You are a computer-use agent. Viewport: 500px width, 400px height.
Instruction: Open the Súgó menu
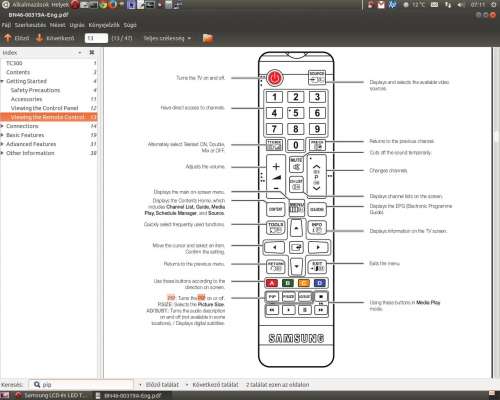(x=130, y=25)
